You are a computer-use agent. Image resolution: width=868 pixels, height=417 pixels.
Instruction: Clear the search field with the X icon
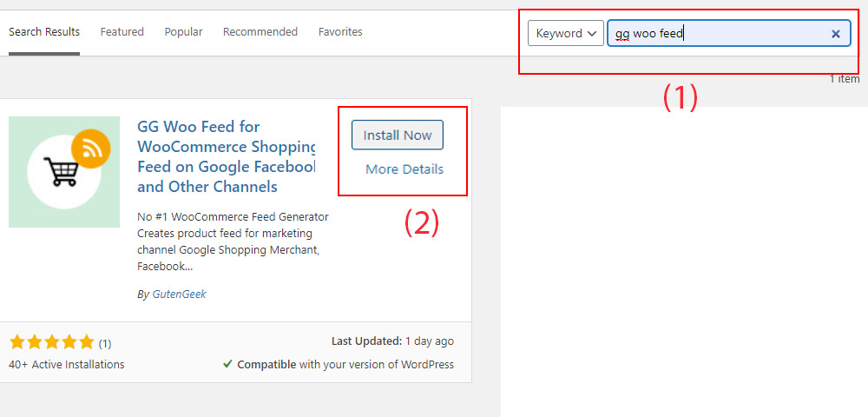click(x=836, y=34)
